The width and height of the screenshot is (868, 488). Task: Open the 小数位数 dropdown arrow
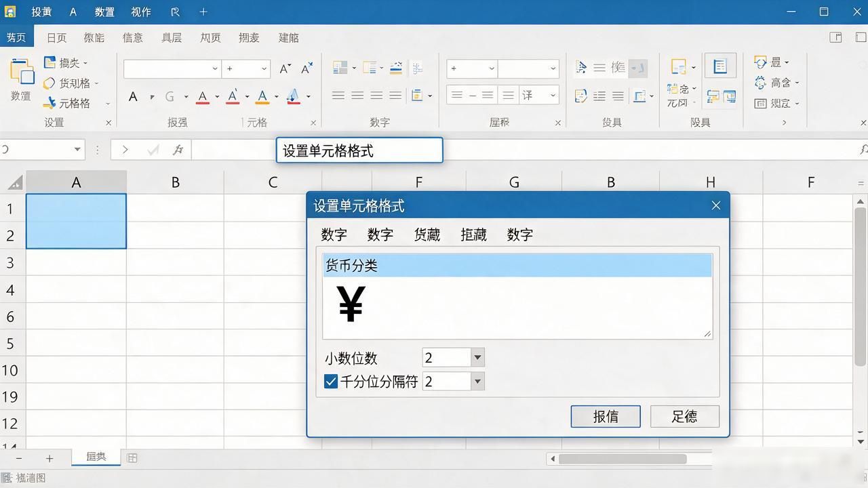[477, 357]
